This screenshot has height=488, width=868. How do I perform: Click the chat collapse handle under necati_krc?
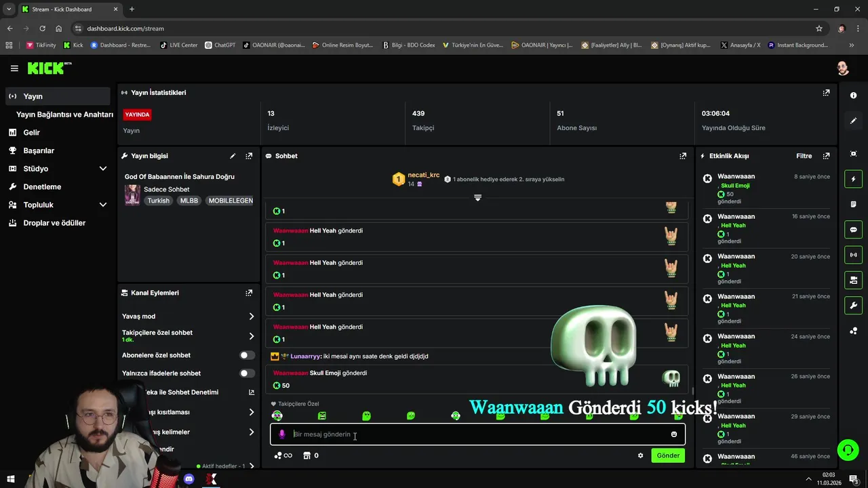coord(477,198)
